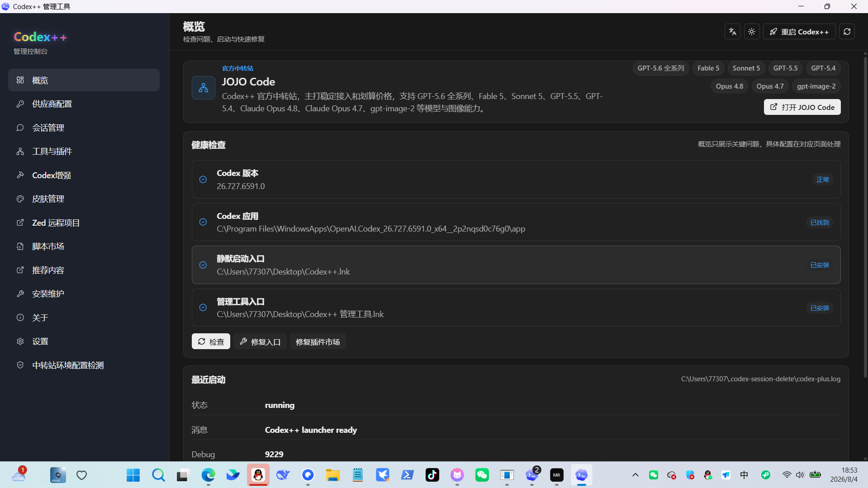Screen dimensions: 868x488
Task: Click 已安装 badge on 管理工具入口 row
Action: (x=820, y=308)
